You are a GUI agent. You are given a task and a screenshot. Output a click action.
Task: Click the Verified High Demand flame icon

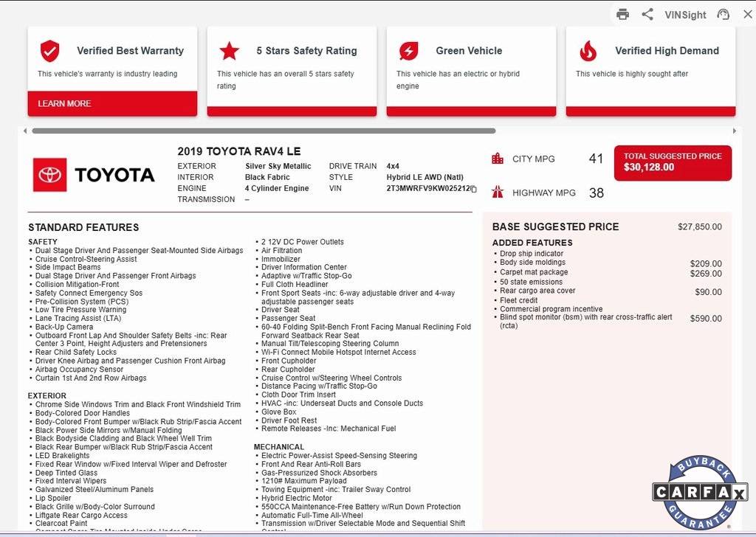588,51
